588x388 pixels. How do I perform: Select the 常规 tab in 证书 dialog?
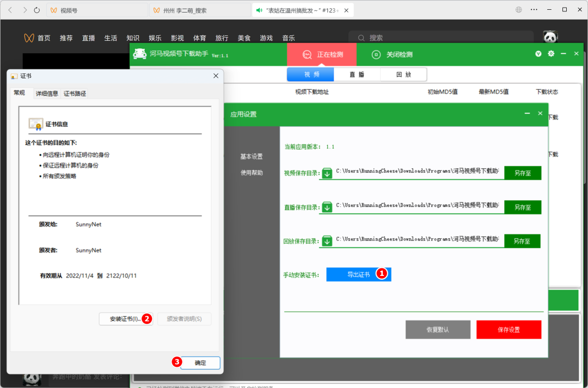[20, 93]
